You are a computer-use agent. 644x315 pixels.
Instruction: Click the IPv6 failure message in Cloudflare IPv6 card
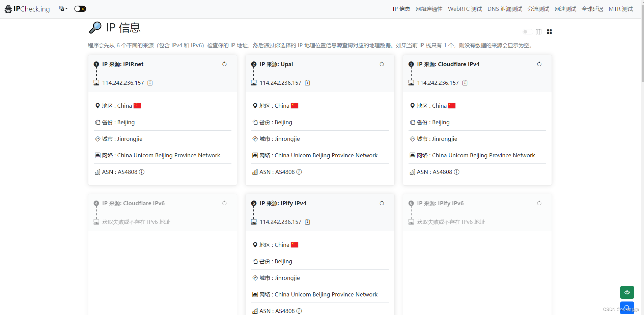[136, 222]
